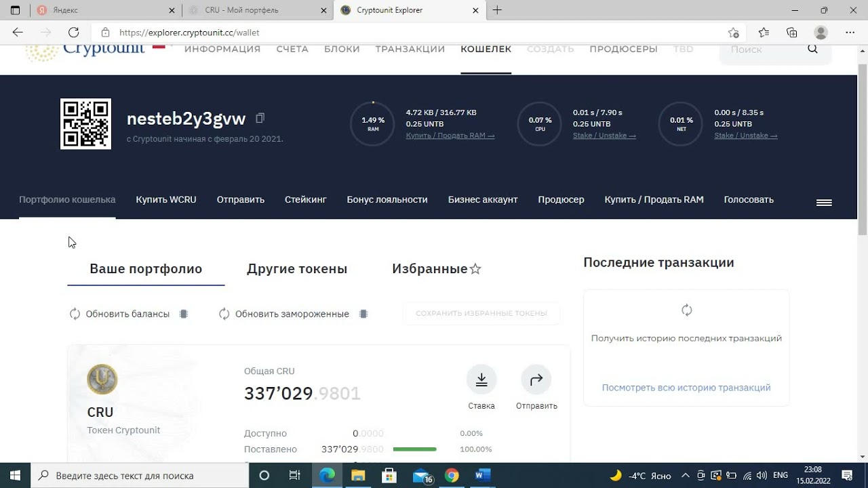Switch to Яндекс browser tab
Image resolution: width=868 pixels, height=488 pixels.
tap(105, 10)
